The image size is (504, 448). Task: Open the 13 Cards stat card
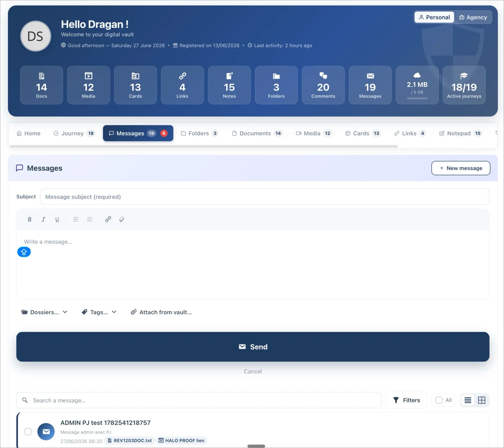pyautogui.click(x=135, y=85)
